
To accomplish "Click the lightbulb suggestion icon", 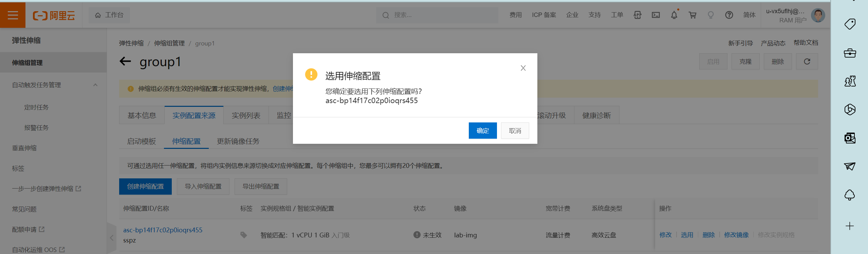I will coord(710,15).
